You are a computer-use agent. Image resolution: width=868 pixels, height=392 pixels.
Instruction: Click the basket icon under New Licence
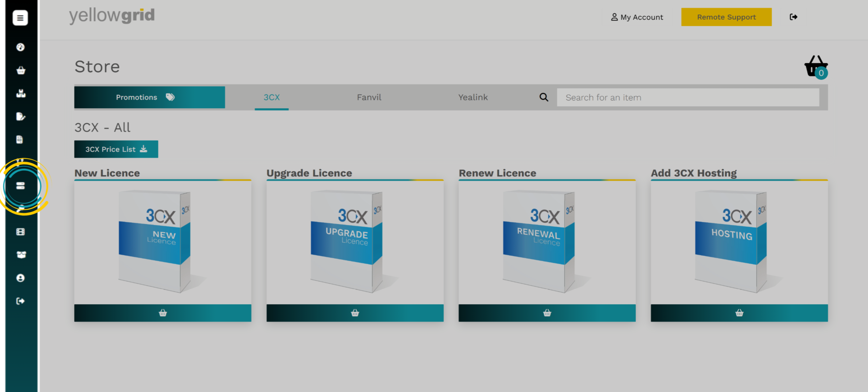[x=163, y=313]
